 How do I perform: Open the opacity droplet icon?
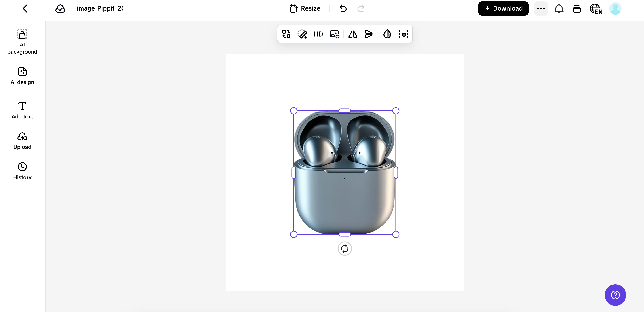click(387, 34)
